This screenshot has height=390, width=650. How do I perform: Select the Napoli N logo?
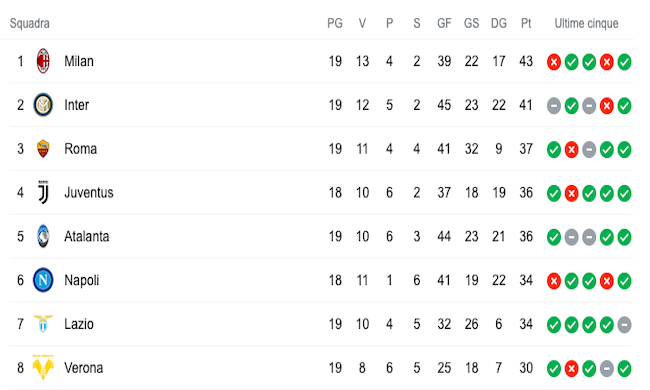pos(43,280)
